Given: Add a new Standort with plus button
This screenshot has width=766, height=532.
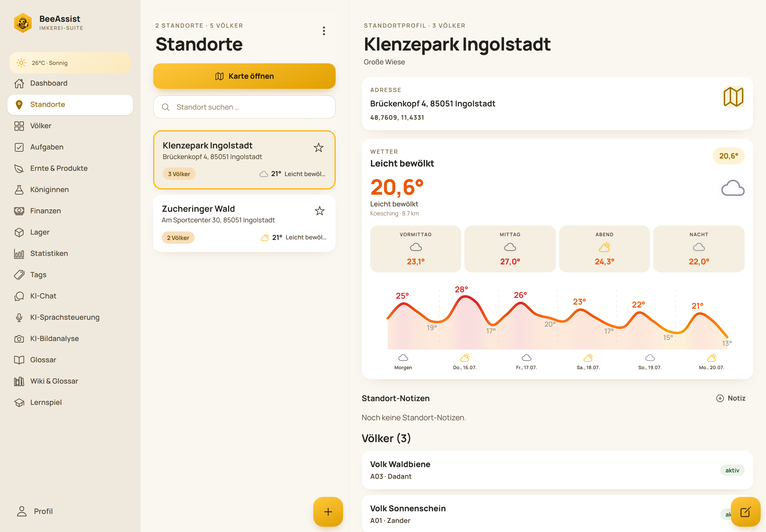Looking at the screenshot, I should point(328,512).
